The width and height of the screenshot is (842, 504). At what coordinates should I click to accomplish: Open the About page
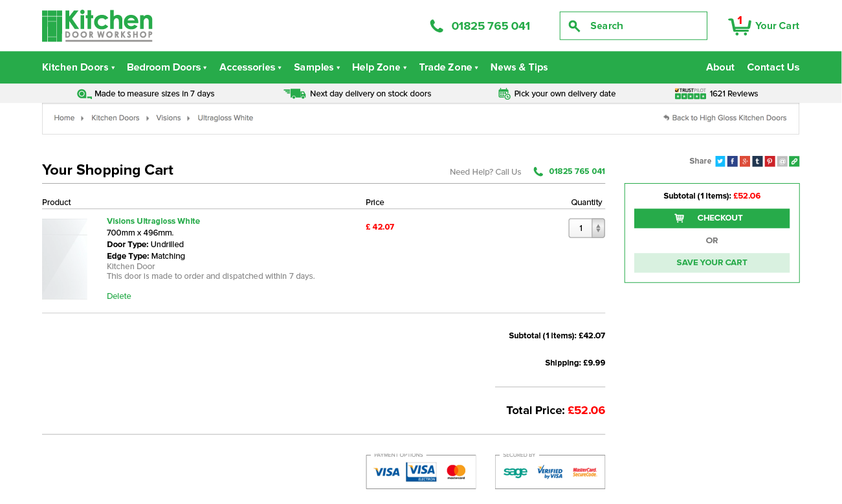(x=720, y=67)
